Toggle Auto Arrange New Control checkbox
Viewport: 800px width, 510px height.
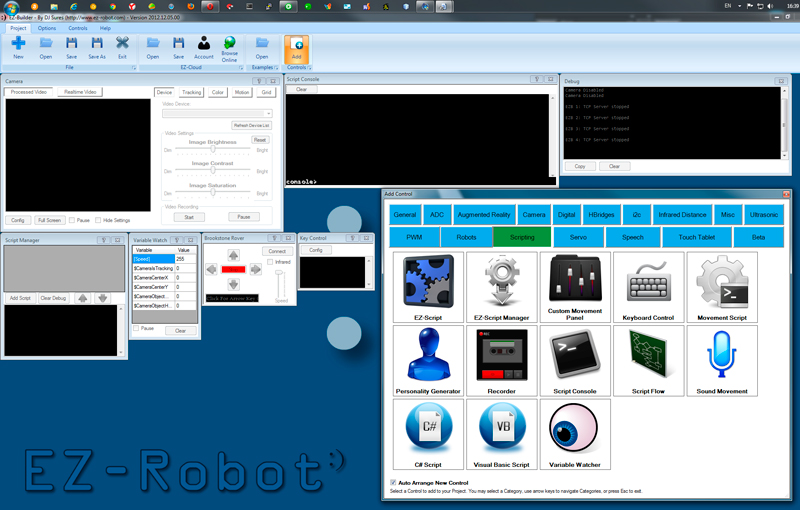(393, 482)
